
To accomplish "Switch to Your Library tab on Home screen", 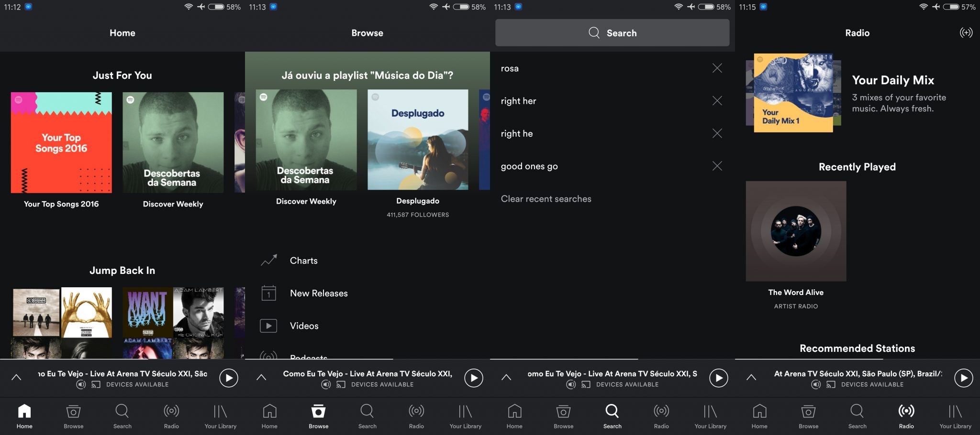I will tap(220, 416).
